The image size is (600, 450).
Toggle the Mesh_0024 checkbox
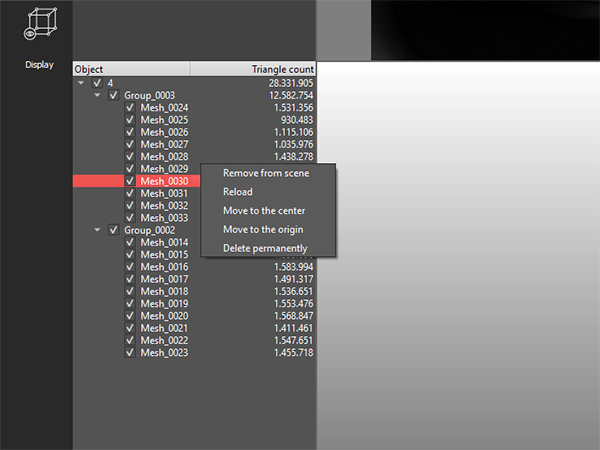[130, 108]
